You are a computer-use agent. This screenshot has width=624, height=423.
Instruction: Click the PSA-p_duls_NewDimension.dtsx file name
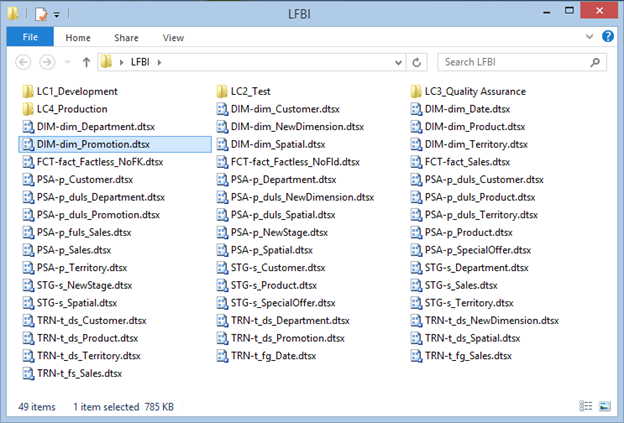click(302, 197)
